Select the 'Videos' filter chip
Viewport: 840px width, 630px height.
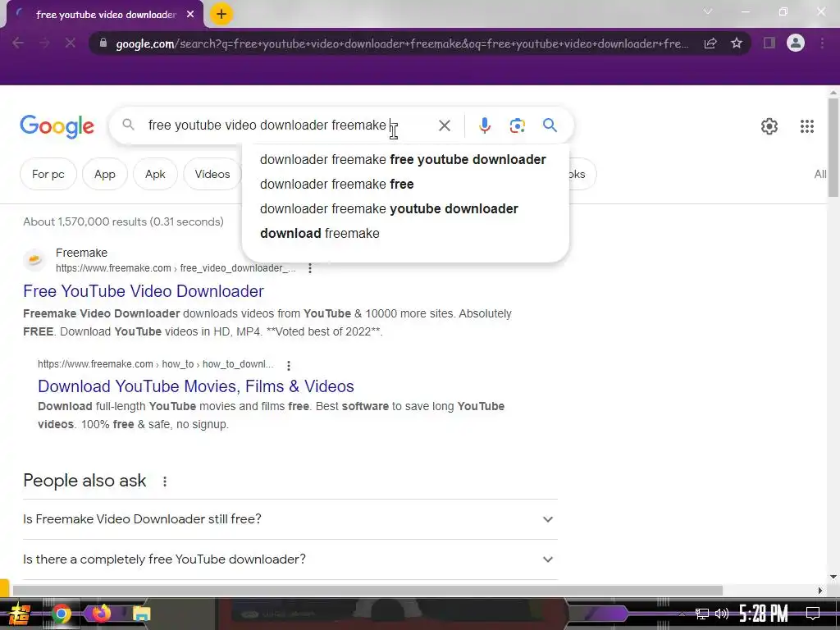tap(212, 174)
